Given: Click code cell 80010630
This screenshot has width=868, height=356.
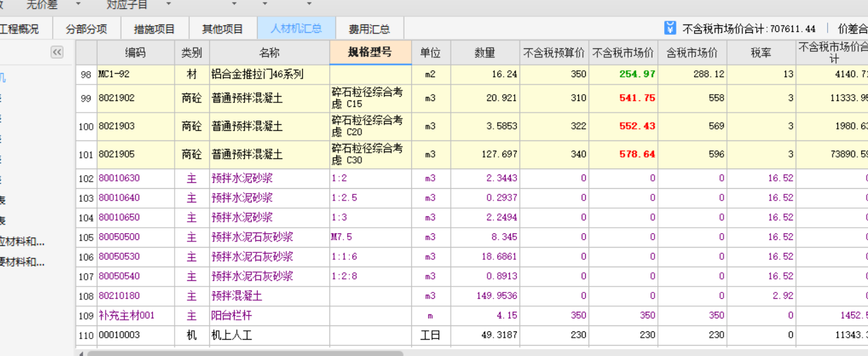Looking at the screenshot, I should click(135, 178).
